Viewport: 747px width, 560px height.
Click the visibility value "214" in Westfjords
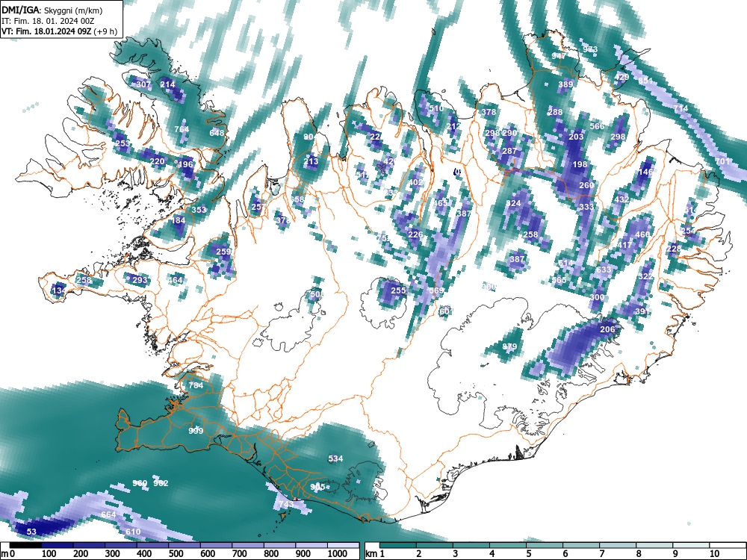pos(167,84)
